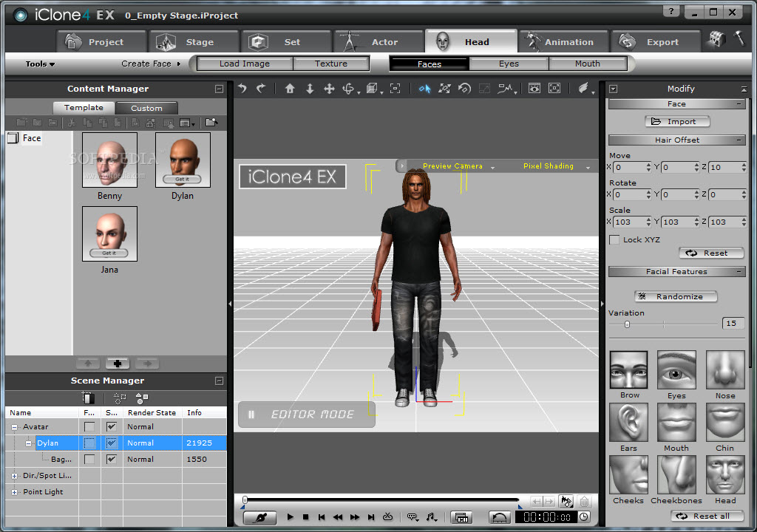This screenshot has height=532, width=757.
Task: Switch to the Mouth mode button
Action: 588,64
